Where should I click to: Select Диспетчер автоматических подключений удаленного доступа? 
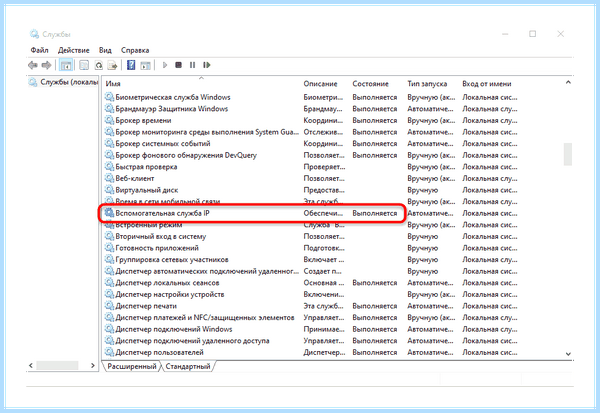(207, 271)
